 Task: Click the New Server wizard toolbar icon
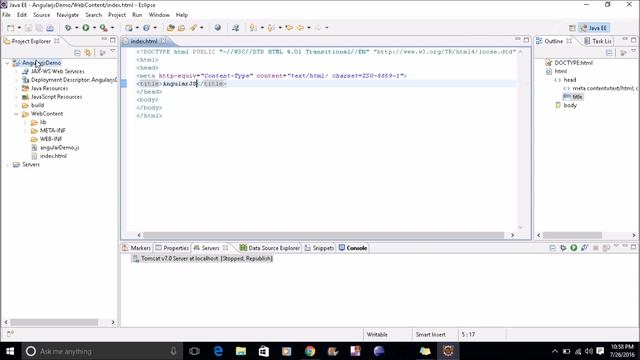coord(129,28)
